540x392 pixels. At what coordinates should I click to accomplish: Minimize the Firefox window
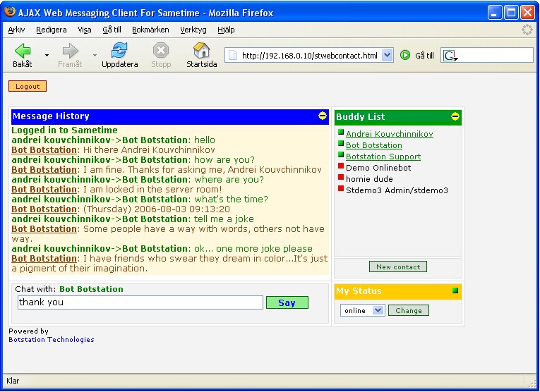tap(495, 13)
